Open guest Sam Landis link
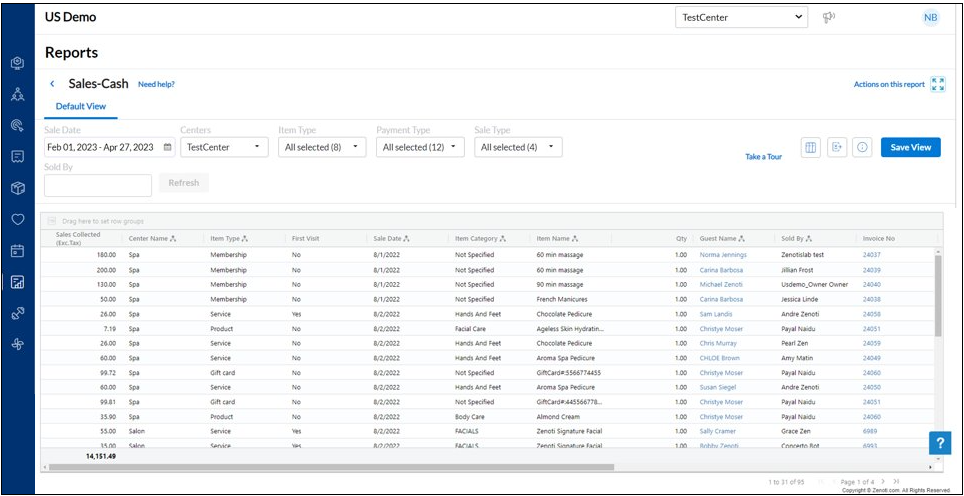 (x=716, y=313)
